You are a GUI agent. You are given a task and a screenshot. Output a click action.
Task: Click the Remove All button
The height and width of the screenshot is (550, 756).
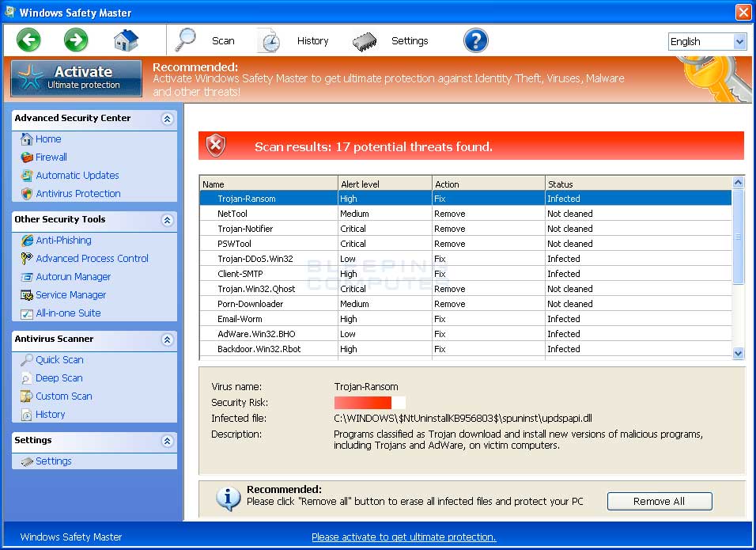659,501
